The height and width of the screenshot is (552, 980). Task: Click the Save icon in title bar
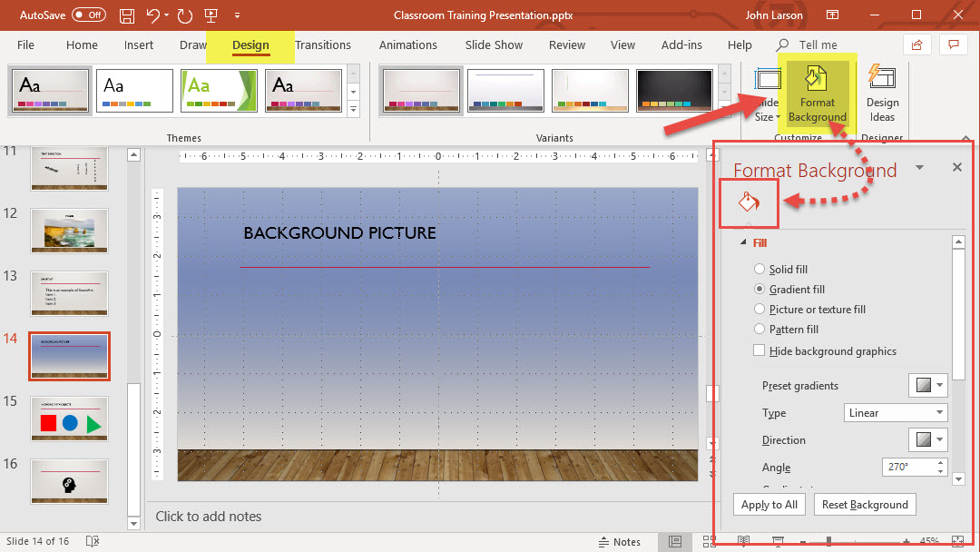point(128,15)
